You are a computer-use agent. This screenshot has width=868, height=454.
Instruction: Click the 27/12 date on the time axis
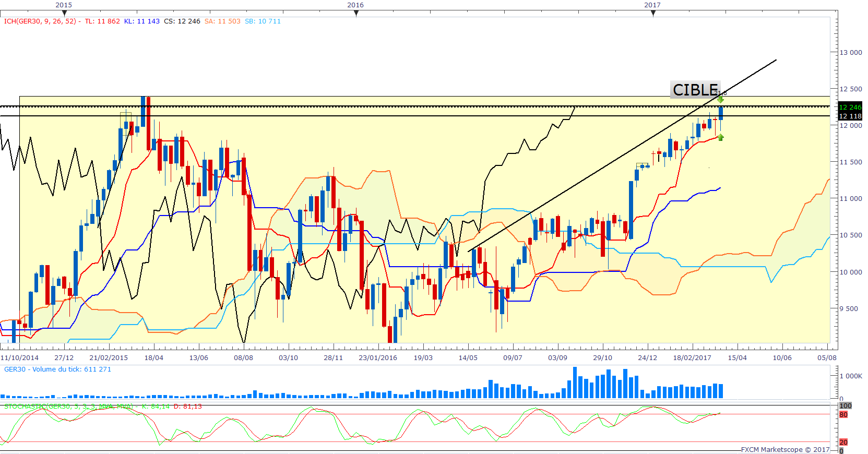pos(64,358)
